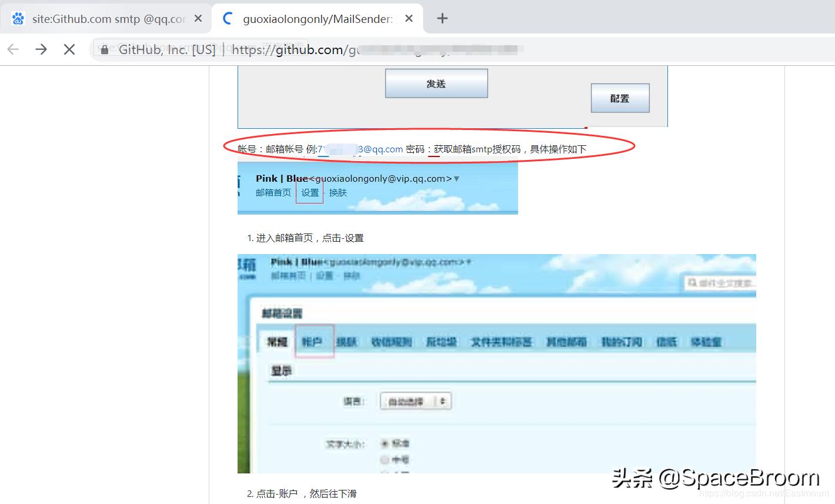
Task: Click the back navigation arrow
Action: (x=12, y=49)
